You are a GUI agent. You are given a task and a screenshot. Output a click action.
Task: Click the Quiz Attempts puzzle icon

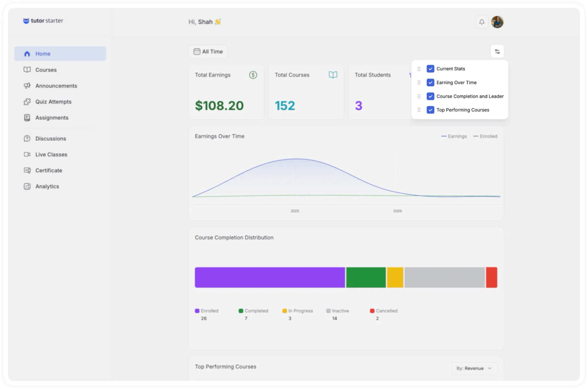point(27,102)
